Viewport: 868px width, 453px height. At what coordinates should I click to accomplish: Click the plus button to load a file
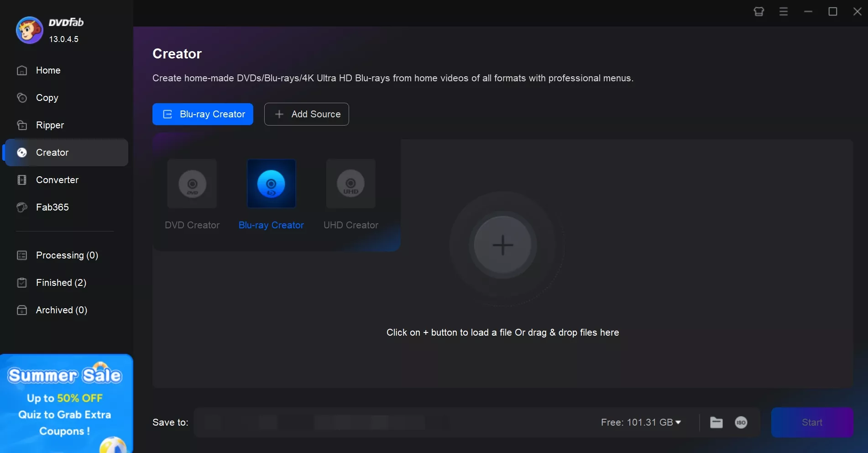pyautogui.click(x=502, y=245)
